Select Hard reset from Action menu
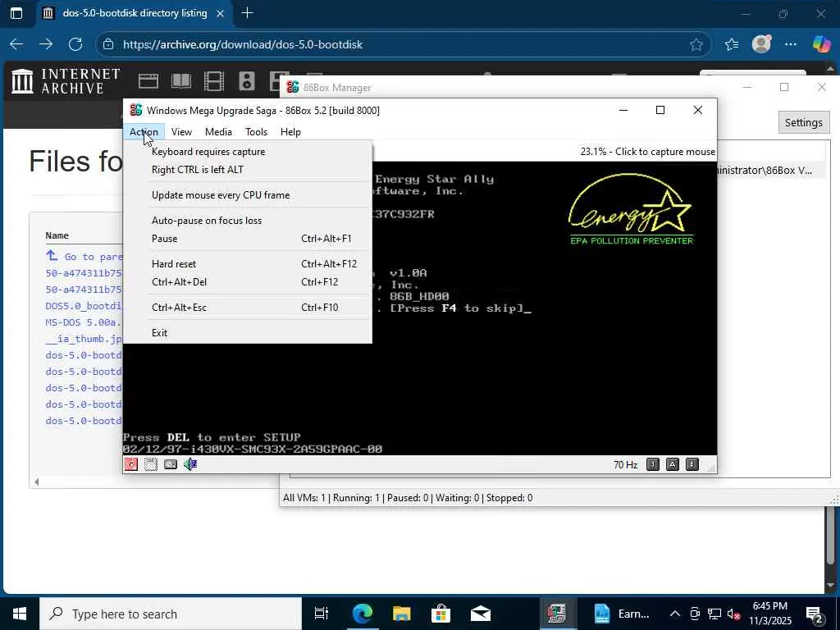Image resolution: width=840 pixels, height=630 pixels. click(x=248, y=263)
